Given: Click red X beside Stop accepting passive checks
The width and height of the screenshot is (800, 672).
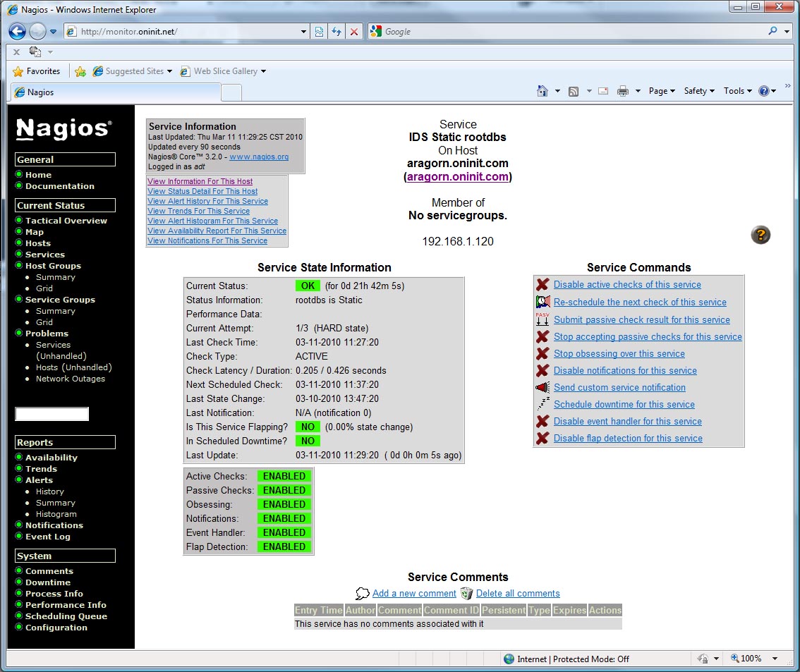Looking at the screenshot, I should [x=543, y=336].
